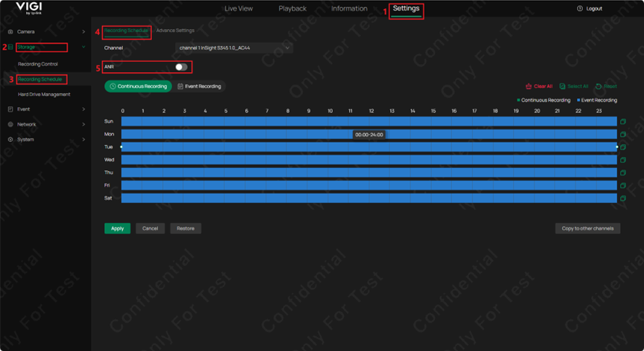Copy the Thu schedule row
The image size is (644, 351).
623,173
